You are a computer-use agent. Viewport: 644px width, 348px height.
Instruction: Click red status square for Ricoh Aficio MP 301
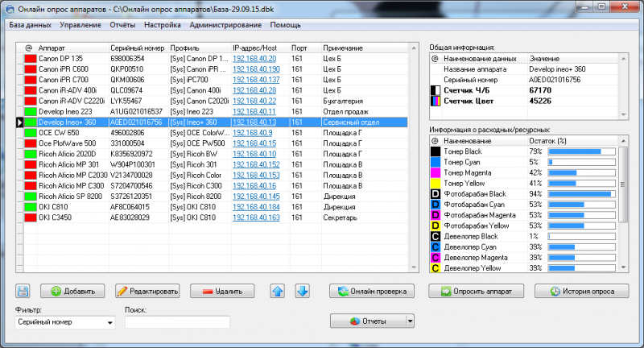31,164
